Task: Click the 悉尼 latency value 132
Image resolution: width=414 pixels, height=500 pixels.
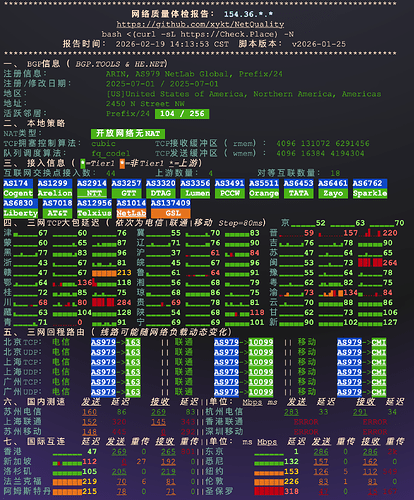Action: 291,462
